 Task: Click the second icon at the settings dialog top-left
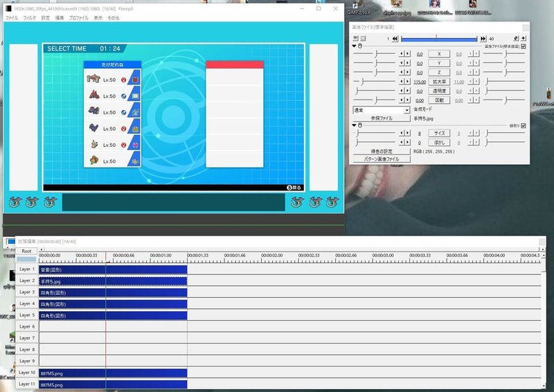(363, 38)
